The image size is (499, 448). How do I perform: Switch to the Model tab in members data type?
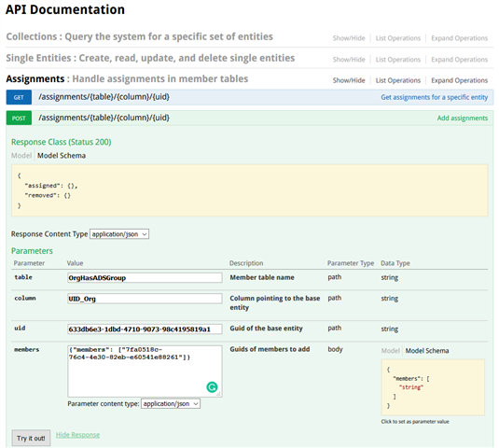390,351
